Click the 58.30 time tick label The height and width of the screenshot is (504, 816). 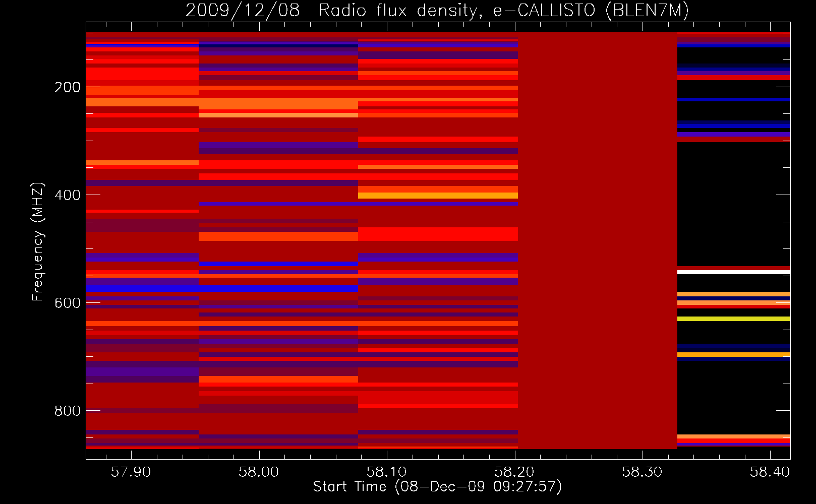tap(643, 472)
